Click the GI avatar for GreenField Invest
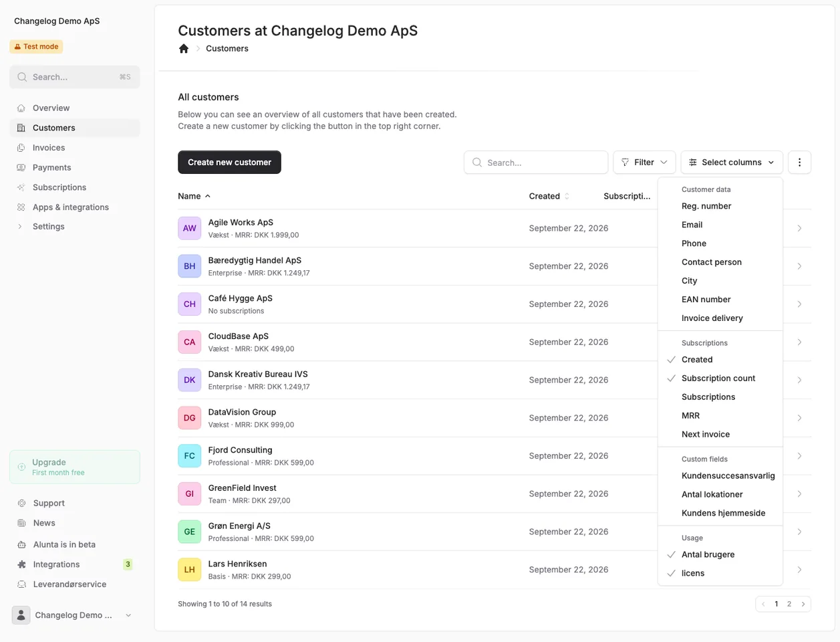This screenshot has width=840, height=642. [x=190, y=494]
